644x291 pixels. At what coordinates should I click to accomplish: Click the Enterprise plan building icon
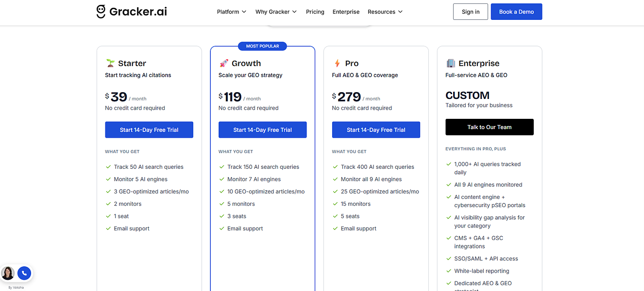(x=451, y=63)
